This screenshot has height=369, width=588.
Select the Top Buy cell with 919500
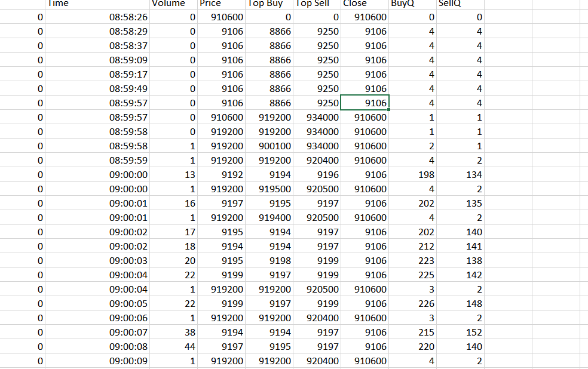pyautogui.click(x=269, y=189)
